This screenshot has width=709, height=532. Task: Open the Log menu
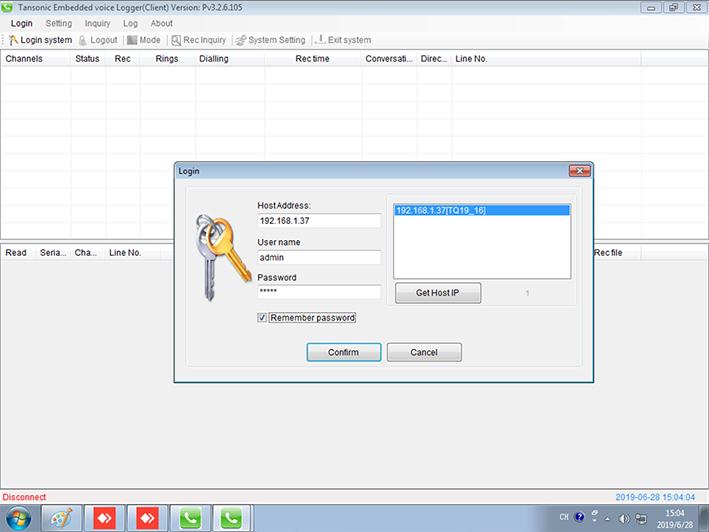pyautogui.click(x=131, y=23)
